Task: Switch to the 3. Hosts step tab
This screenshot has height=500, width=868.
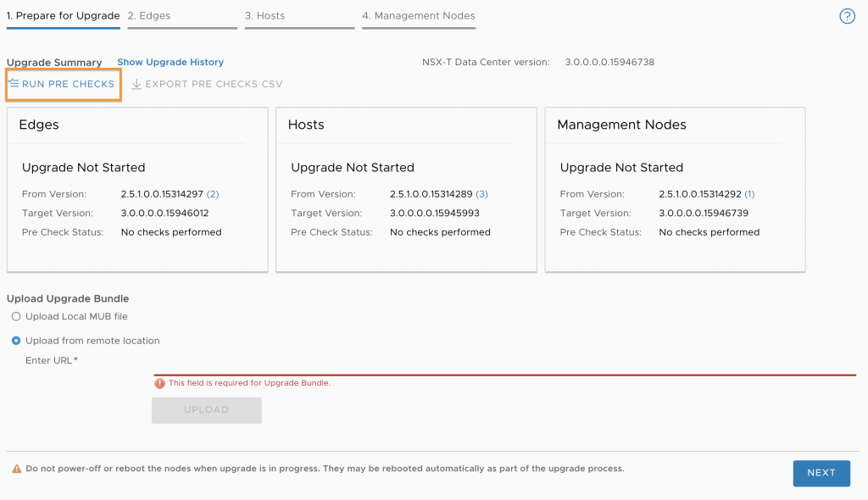Action: [299, 16]
